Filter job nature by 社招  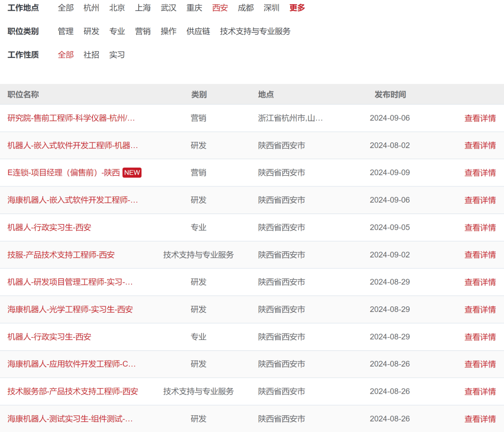click(91, 55)
